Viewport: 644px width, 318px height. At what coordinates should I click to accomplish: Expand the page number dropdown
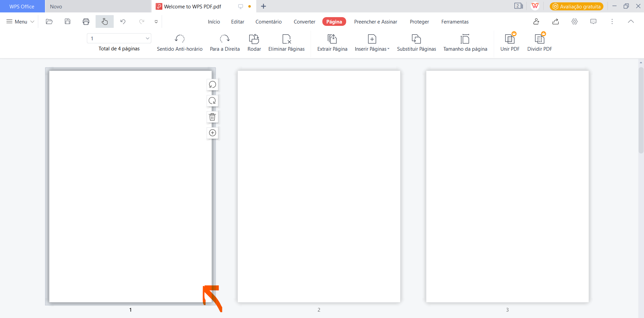[147, 39]
